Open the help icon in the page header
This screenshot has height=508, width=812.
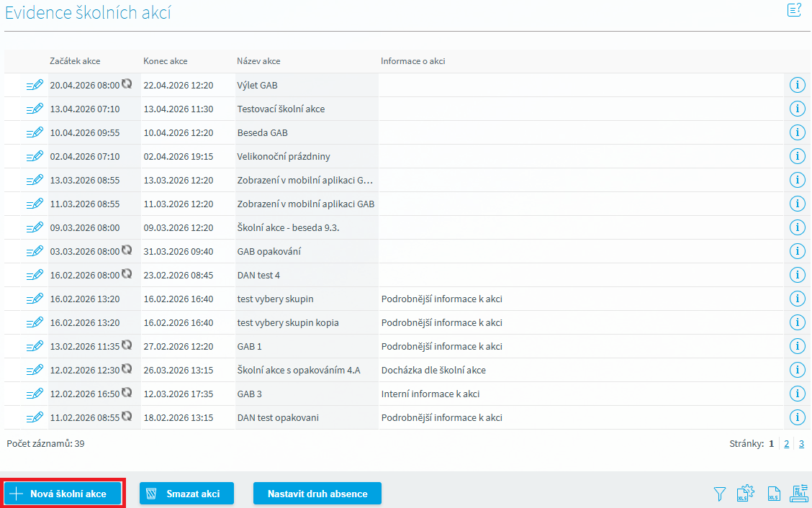click(x=794, y=11)
